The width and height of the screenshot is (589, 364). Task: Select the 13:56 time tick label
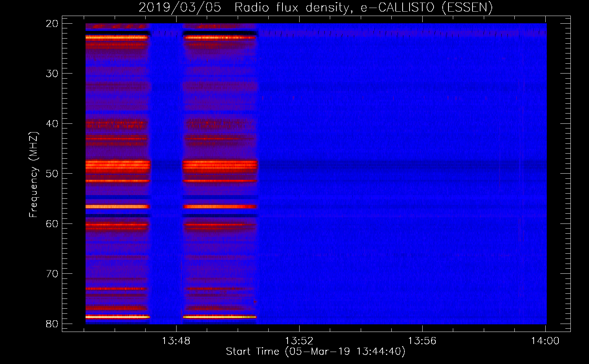click(x=422, y=341)
